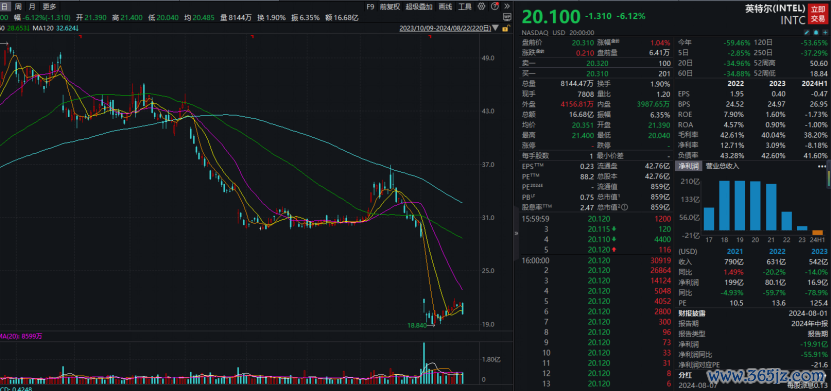The width and height of the screenshot is (831, 391).
Task: Open 超级叠加 overlay tool
Action: [x=419, y=7]
